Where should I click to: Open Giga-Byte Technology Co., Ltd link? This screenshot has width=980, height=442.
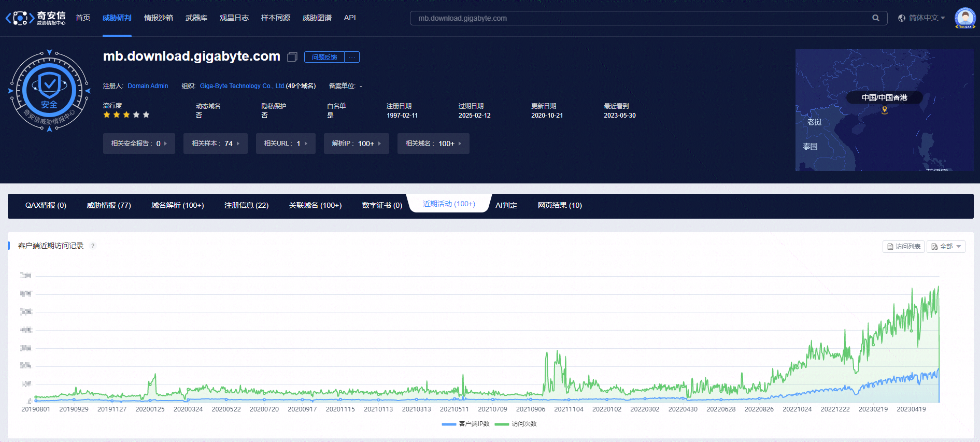pyautogui.click(x=242, y=86)
